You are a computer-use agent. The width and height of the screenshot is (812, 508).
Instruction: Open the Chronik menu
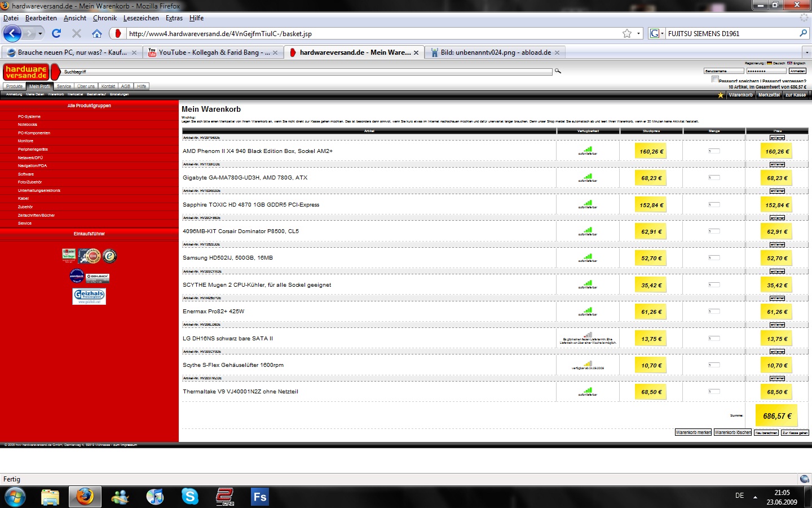[105, 18]
